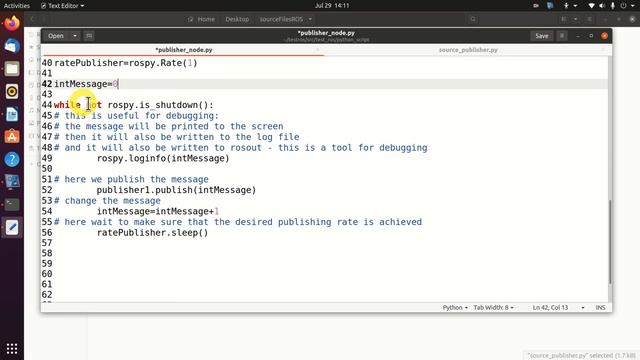Click the Open button in gedit
This screenshot has width=640, height=360.
pyautogui.click(x=56, y=36)
